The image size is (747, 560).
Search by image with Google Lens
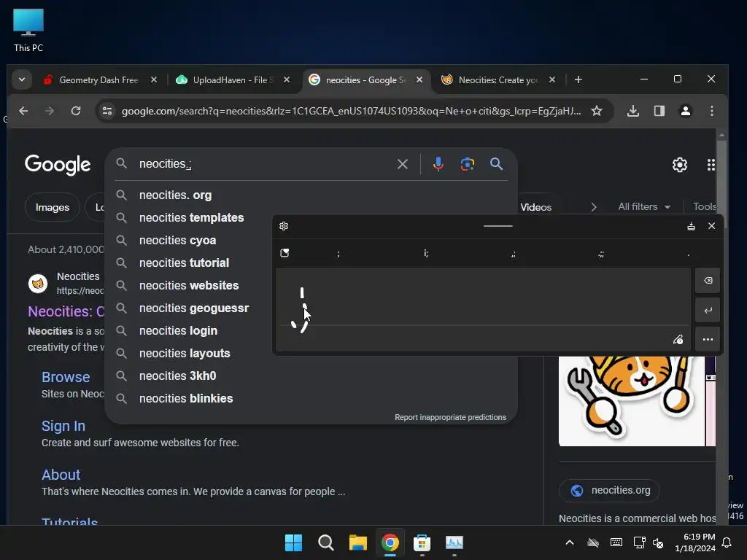[x=468, y=164]
